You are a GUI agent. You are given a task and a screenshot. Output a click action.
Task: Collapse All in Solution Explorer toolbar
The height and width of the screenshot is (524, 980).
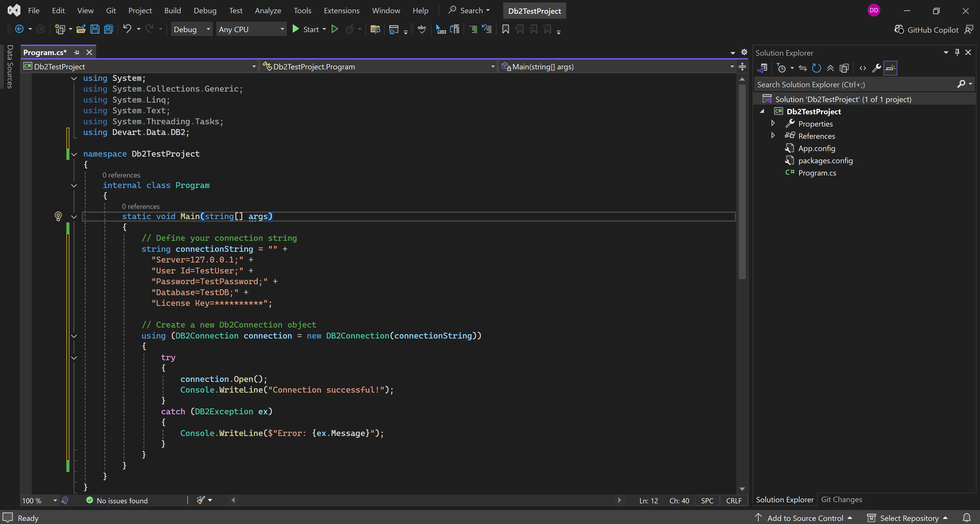click(x=830, y=68)
